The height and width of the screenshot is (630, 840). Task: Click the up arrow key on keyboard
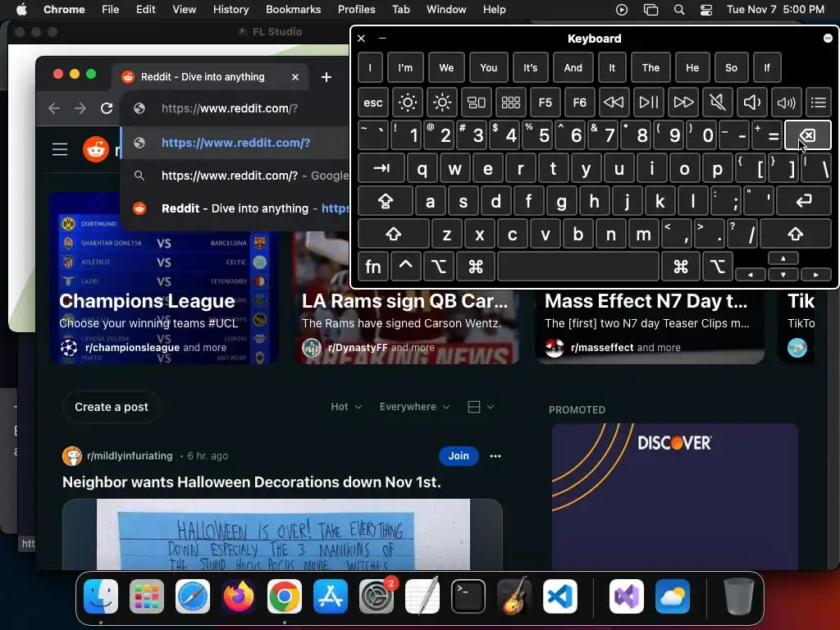point(783,258)
